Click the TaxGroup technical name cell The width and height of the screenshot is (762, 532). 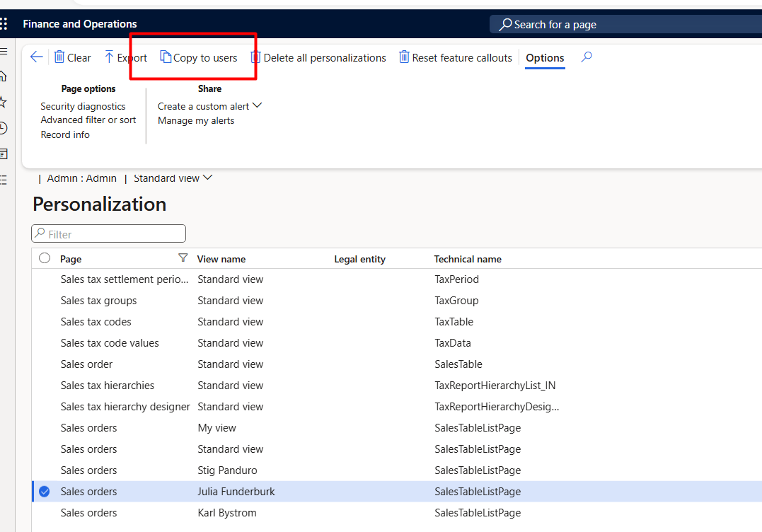point(456,301)
